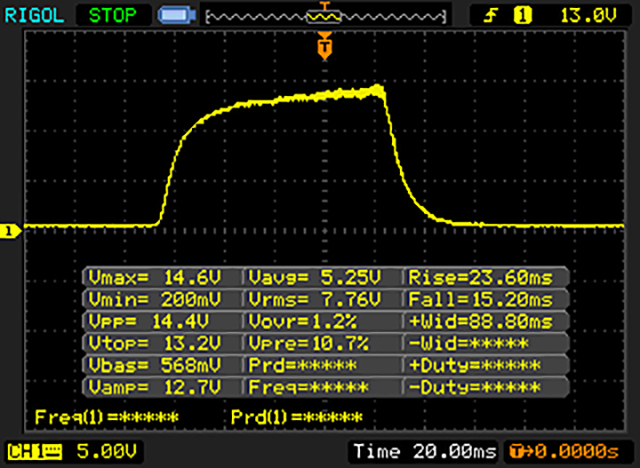Click the Vmax= 14.6V measurement
The image size is (640, 468).
155,278
